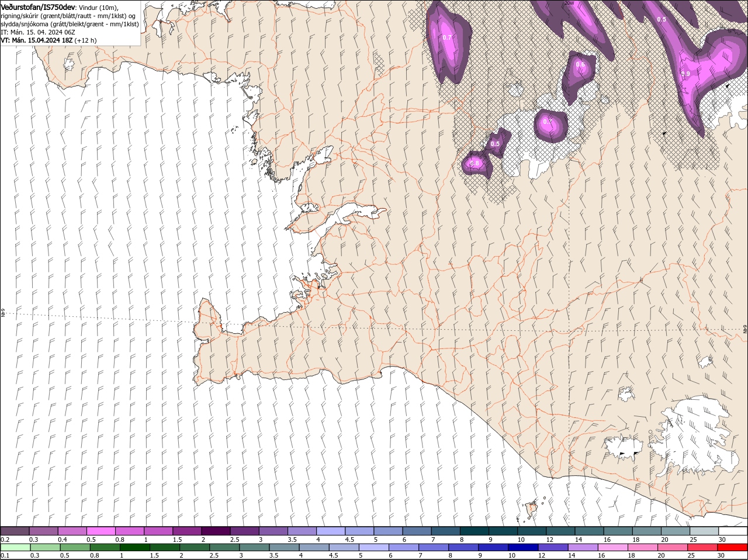Viewport: 748px width, 560px height.
Task: Click the '0.2' label in the upper legend row
Action: tap(5, 540)
